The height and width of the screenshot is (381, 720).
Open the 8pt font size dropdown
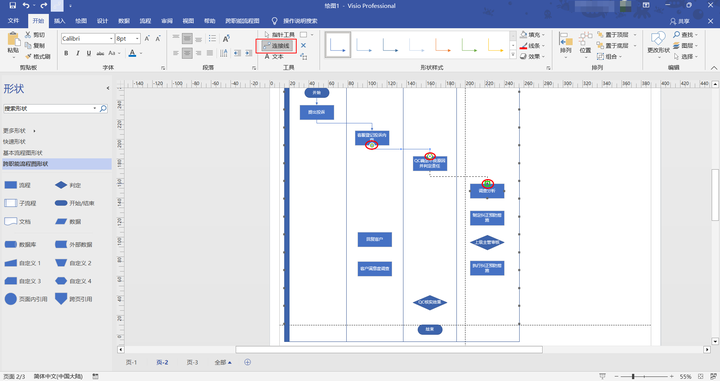(x=137, y=39)
